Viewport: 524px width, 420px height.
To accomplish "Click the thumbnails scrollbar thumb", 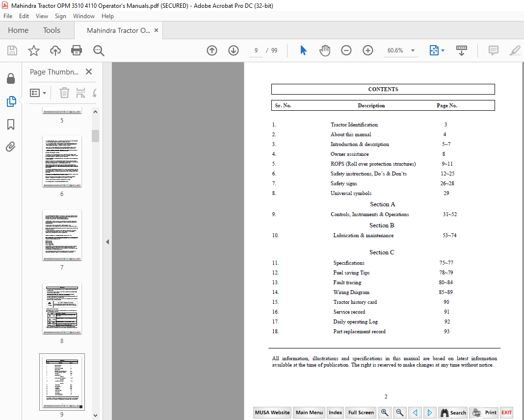I will [95, 136].
